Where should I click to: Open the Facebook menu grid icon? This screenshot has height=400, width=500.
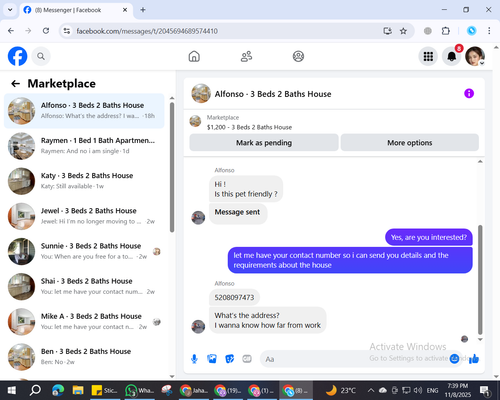pyautogui.click(x=428, y=56)
